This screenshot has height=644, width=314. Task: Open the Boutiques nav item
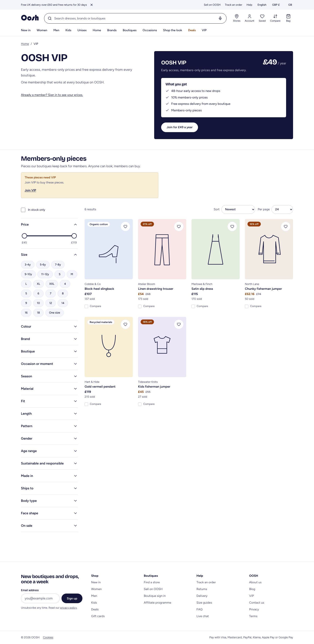(130, 30)
